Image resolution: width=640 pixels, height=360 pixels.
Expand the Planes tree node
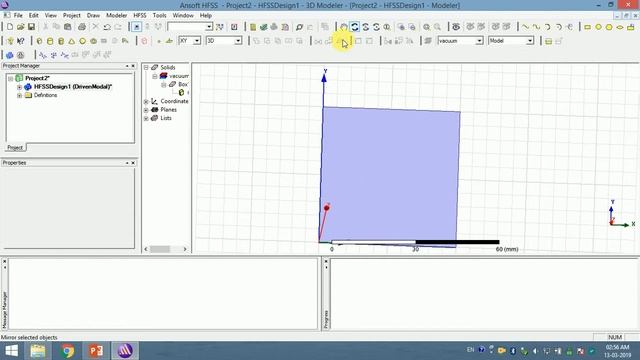coord(146,110)
